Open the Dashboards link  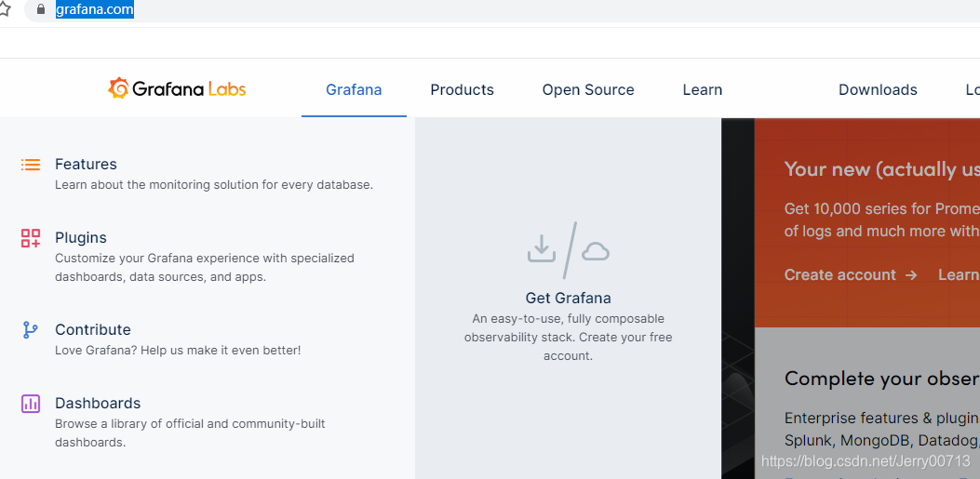98,403
